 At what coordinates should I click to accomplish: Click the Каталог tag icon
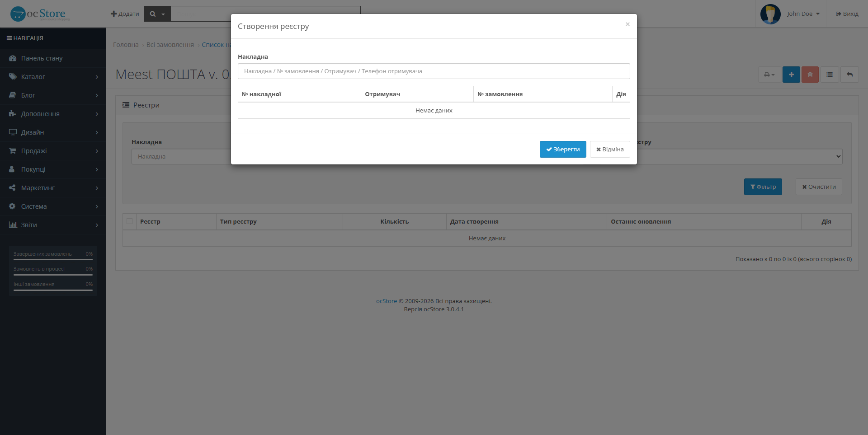pos(13,77)
